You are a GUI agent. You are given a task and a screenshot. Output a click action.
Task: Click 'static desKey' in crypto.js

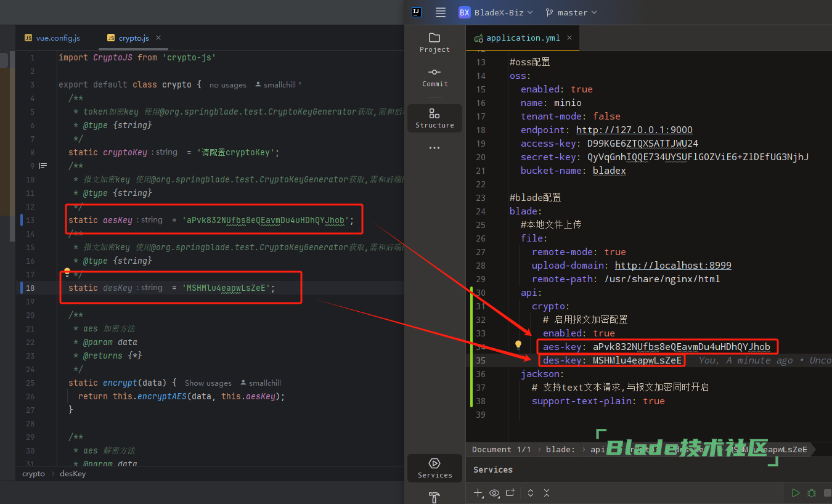pos(100,288)
